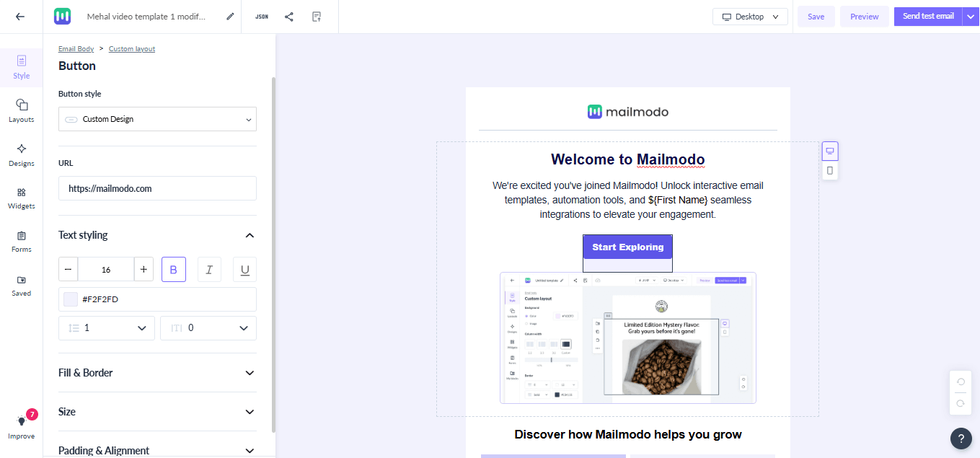
Task: Open Improve suggestions with lightbulb icon
Action: pos(22,426)
